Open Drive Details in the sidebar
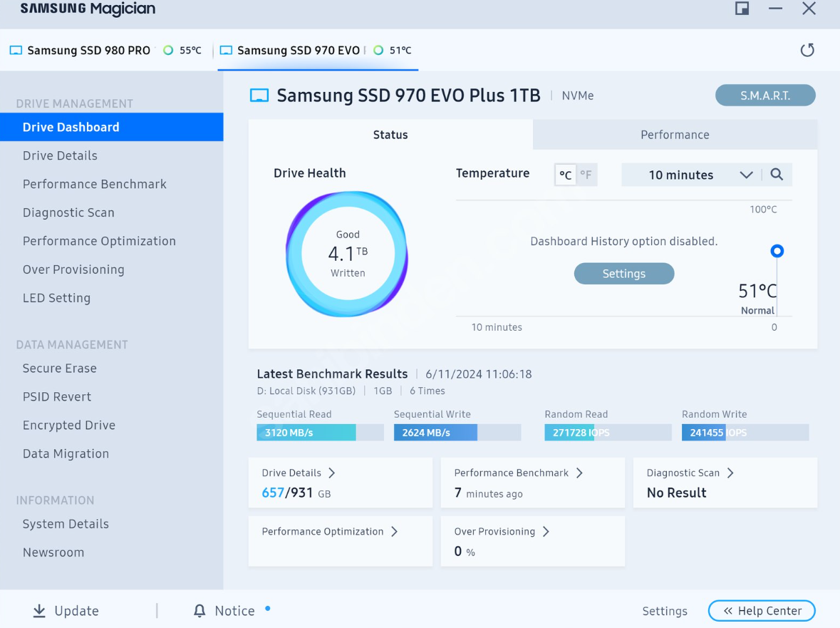Viewport: 840px width, 628px height. tap(60, 155)
